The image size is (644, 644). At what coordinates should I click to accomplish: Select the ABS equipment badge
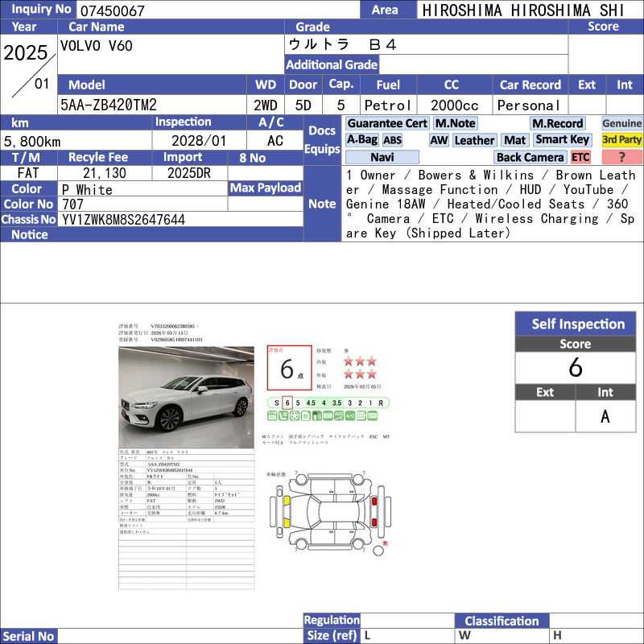[x=392, y=139]
